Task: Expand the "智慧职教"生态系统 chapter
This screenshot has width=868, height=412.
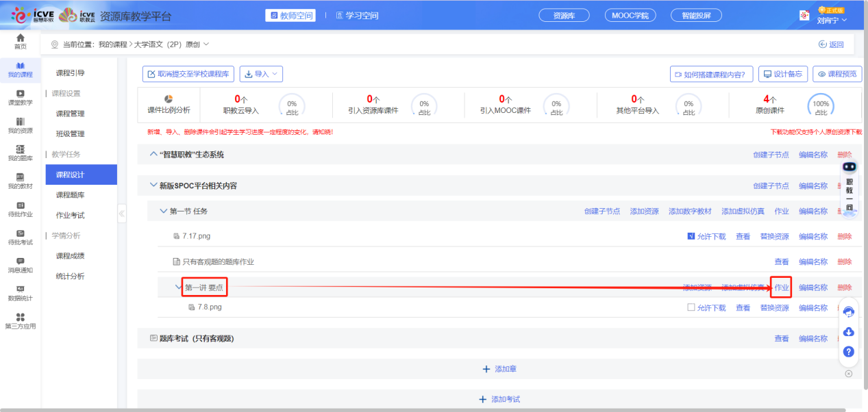Action: pyautogui.click(x=153, y=155)
